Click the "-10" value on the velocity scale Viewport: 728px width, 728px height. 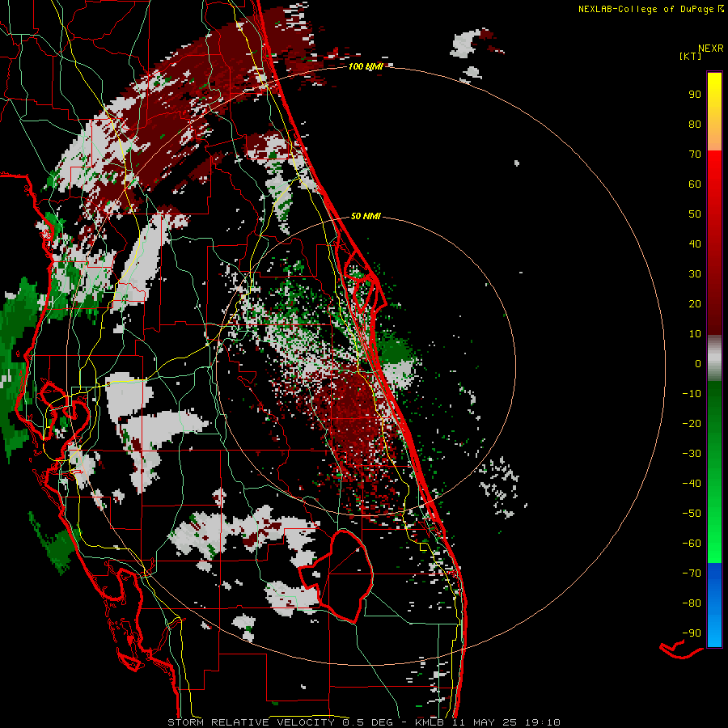pos(692,394)
